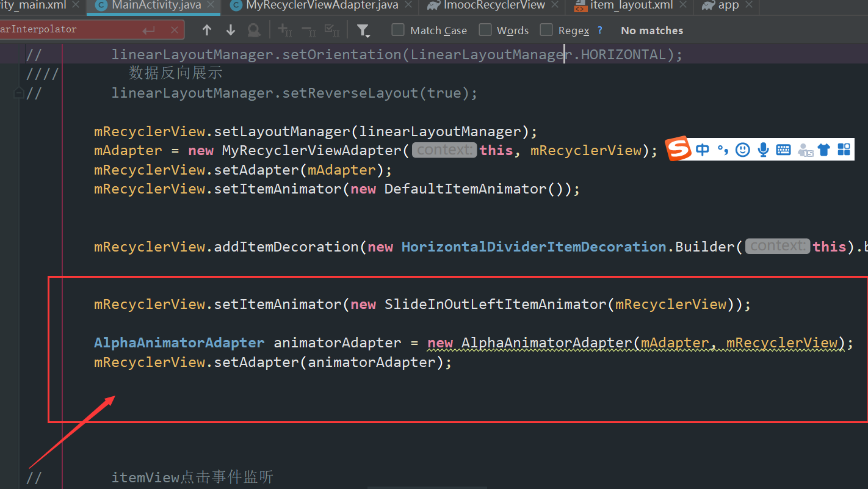The width and height of the screenshot is (868, 489).
Task: Click HorizontalDividerItemDecoration class name
Action: (534, 247)
